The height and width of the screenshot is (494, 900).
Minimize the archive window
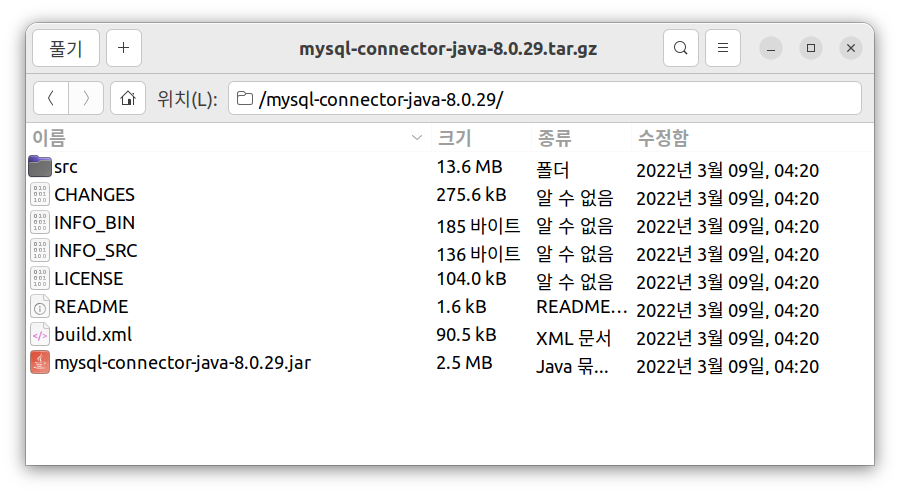(x=771, y=48)
